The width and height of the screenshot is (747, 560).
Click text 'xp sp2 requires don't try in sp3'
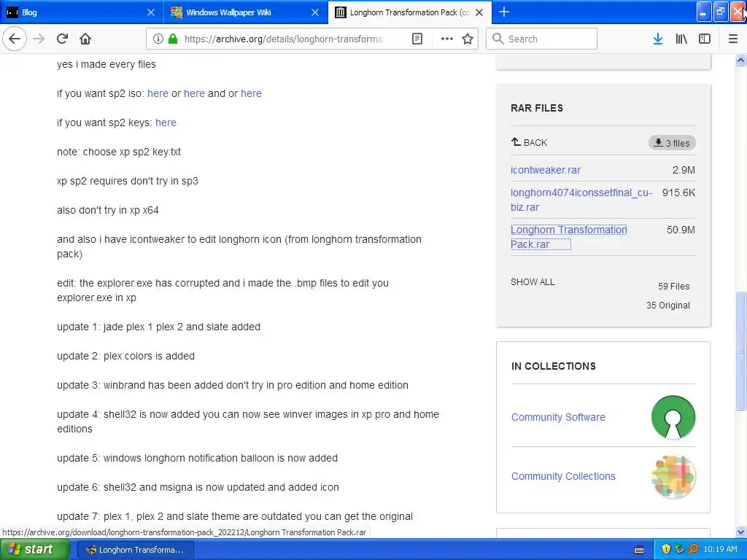[128, 181]
